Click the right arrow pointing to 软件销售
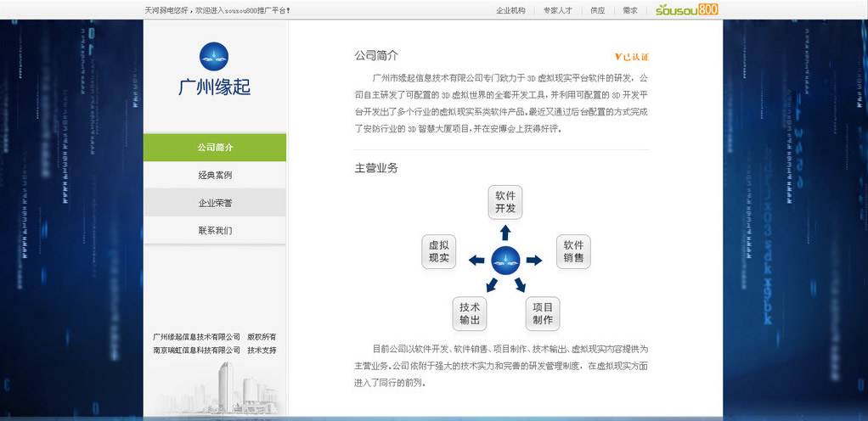 [x=534, y=260]
